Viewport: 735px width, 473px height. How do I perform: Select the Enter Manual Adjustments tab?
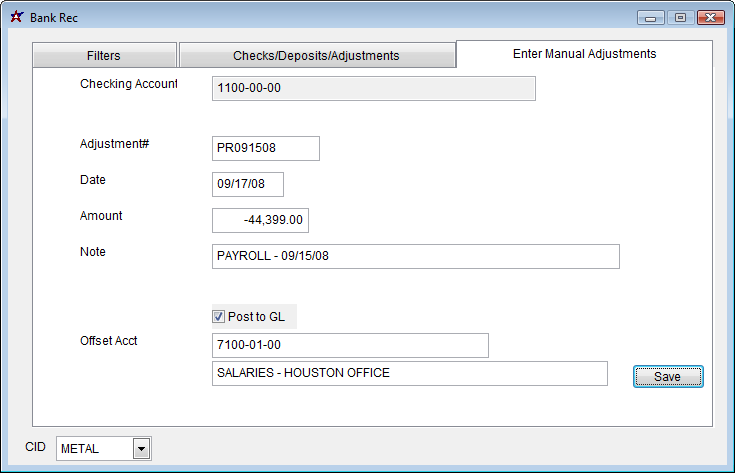click(x=584, y=54)
